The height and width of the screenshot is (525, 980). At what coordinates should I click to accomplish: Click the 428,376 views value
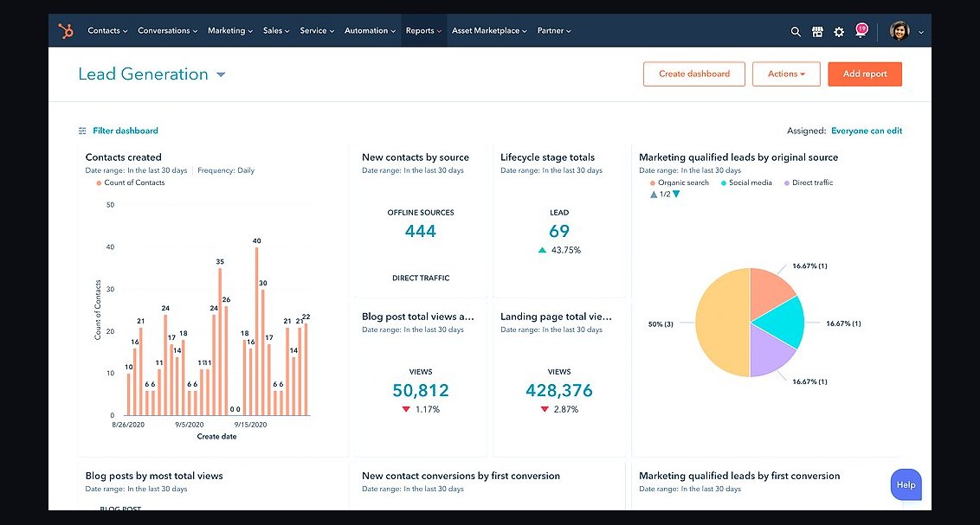click(x=559, y=391)
